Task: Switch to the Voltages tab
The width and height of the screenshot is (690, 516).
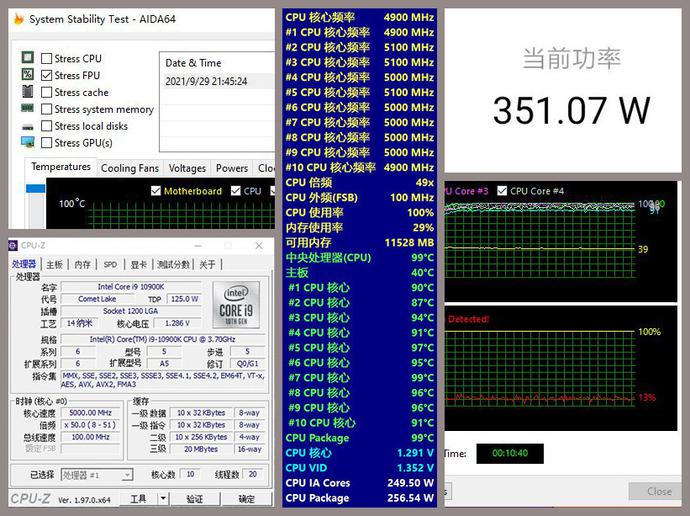Action: [187, 168]
